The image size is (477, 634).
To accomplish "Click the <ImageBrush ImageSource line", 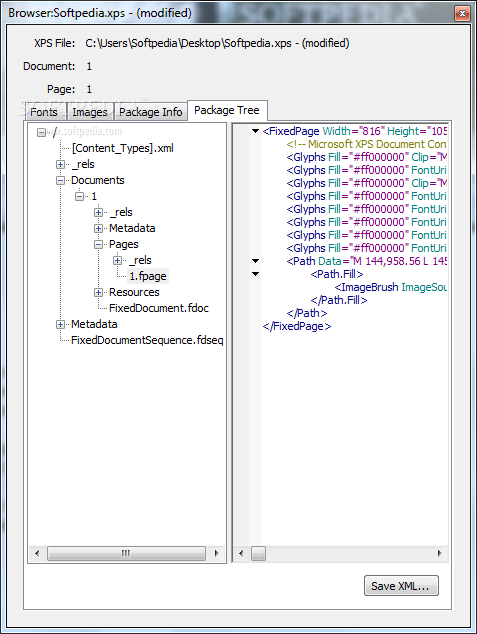I will (390, 287).
